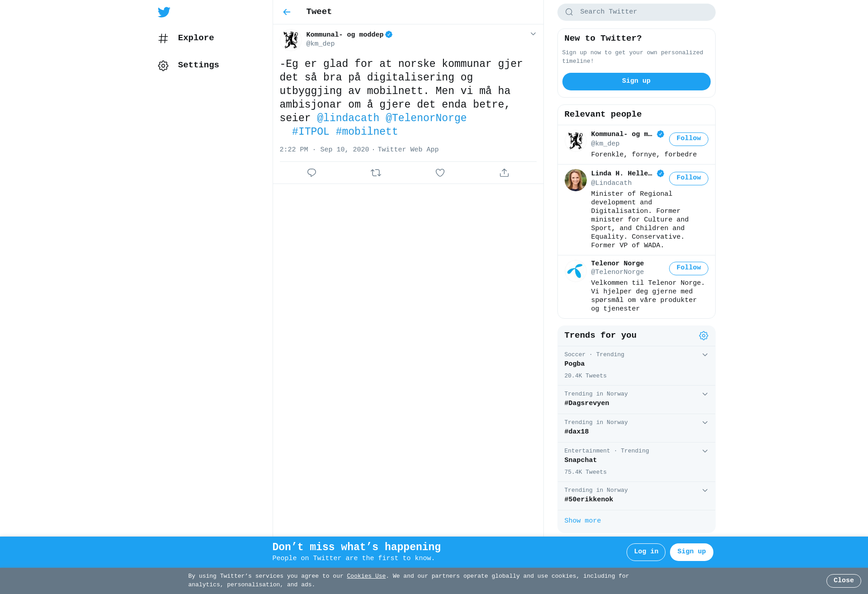The width and height of the screenshot is (868, 594).
Task: Go back using the arrow icon
Action: pyautogui.click(x=287, y=12)
